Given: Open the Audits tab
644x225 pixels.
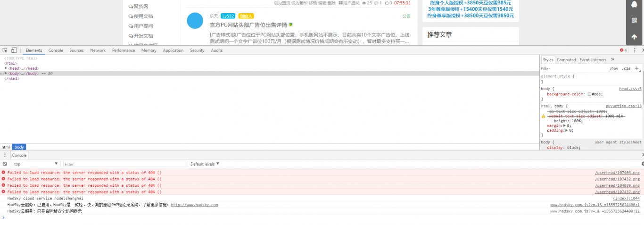Looking at the screenshot, I should pyautogui.click(x=217, y=50).
